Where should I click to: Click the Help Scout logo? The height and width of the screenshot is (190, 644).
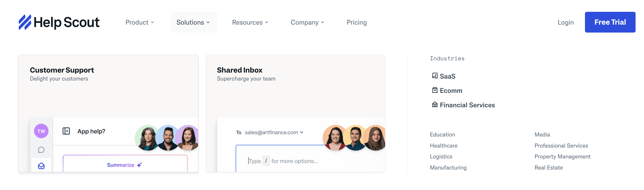pos(59,22)
